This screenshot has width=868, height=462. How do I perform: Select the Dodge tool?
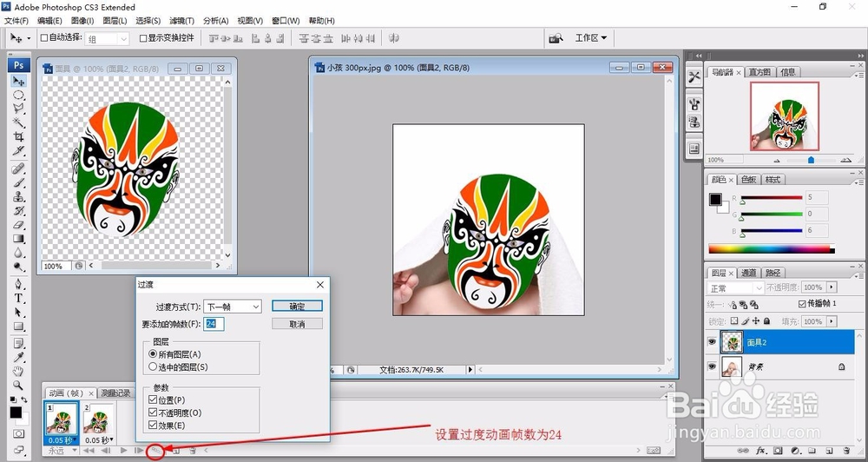tap(18, 267)
